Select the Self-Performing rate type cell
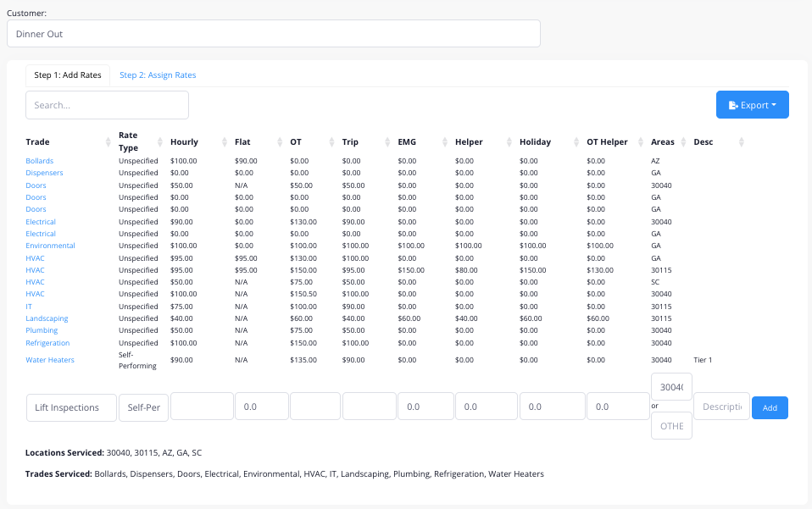This screenshot has width=812, height=509. tap(137, 360)
